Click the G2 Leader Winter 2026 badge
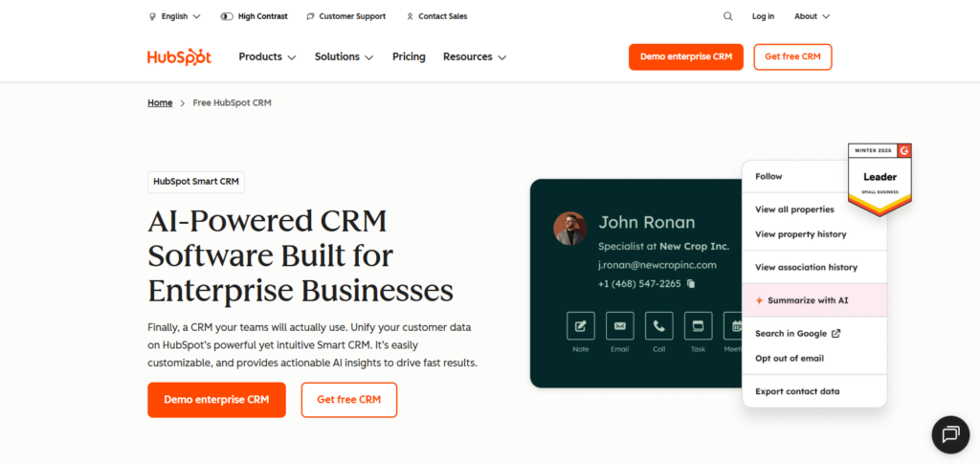Viewport: 980px width, 464px height. tap(880, 180)
